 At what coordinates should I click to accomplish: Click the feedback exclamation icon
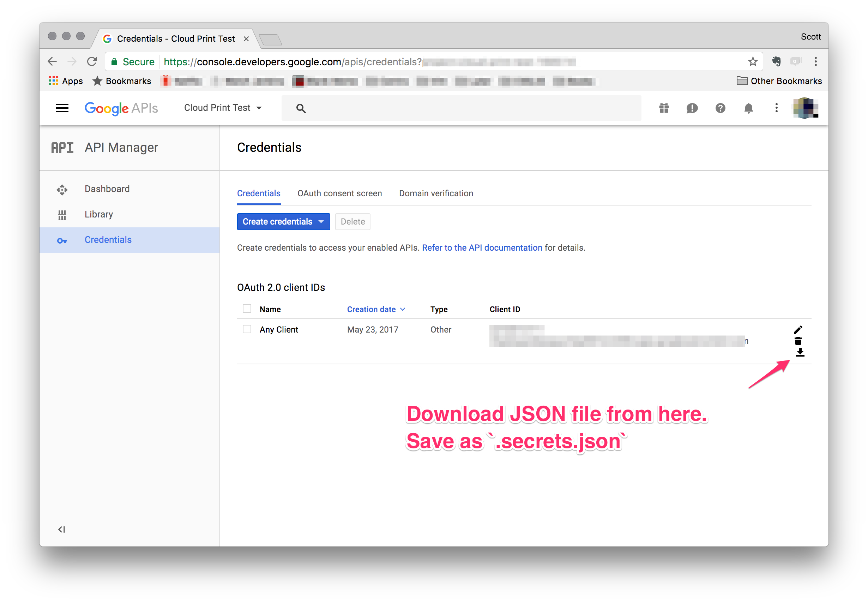(692, 108)
